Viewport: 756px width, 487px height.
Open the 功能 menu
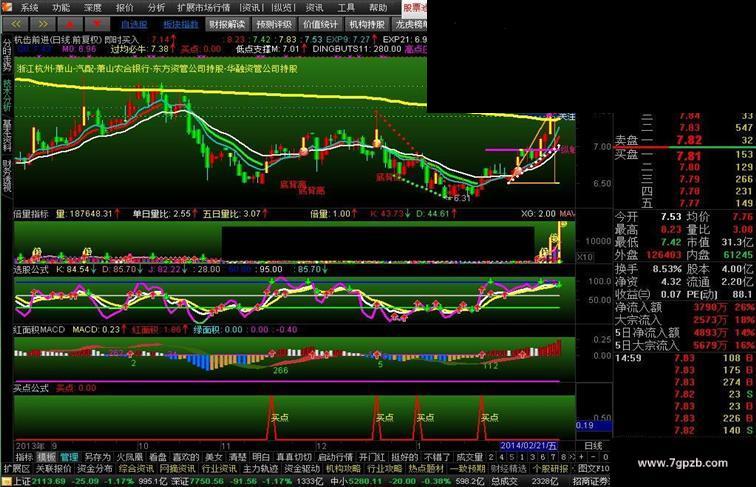tap(61, 8)
